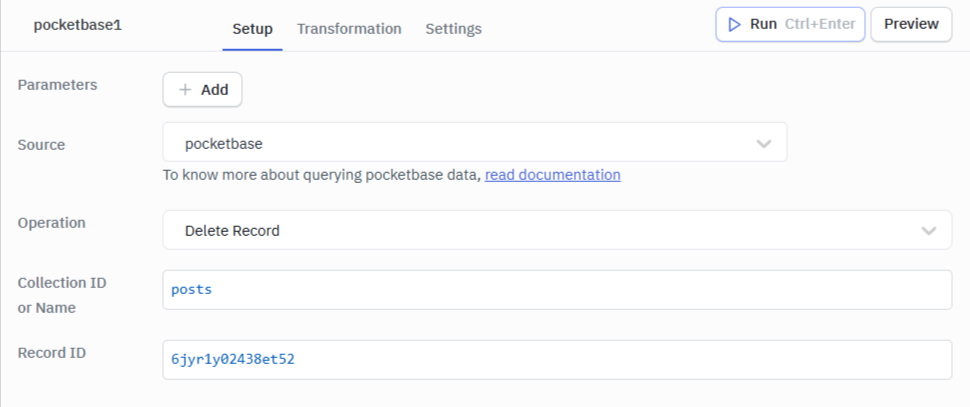970x407 pixels.
Task: Select the Setup tab
Action: tap(252, 29)
